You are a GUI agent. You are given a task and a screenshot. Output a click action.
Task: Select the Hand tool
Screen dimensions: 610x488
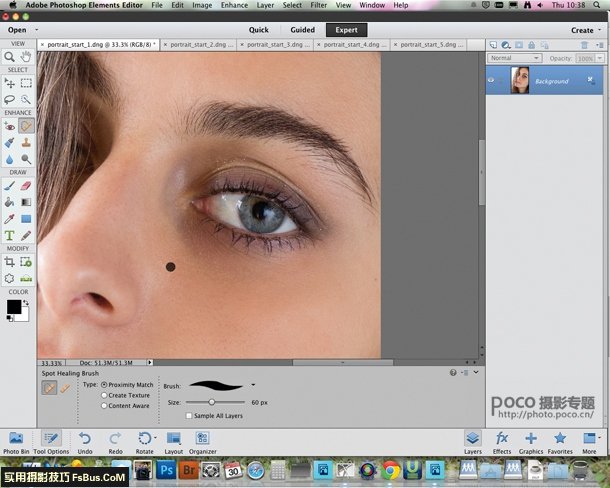pos(26,58)
